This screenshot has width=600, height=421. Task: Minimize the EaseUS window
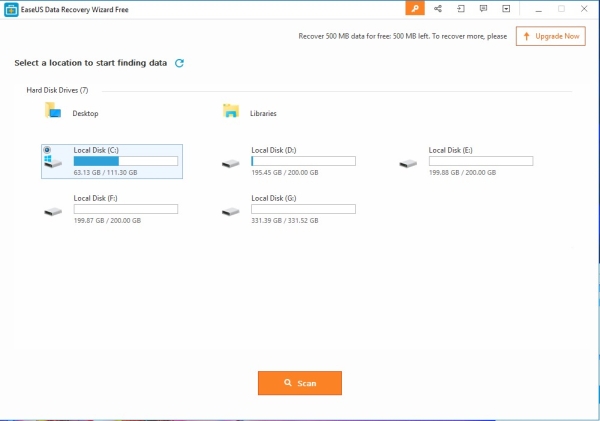(x=538, y=9)
